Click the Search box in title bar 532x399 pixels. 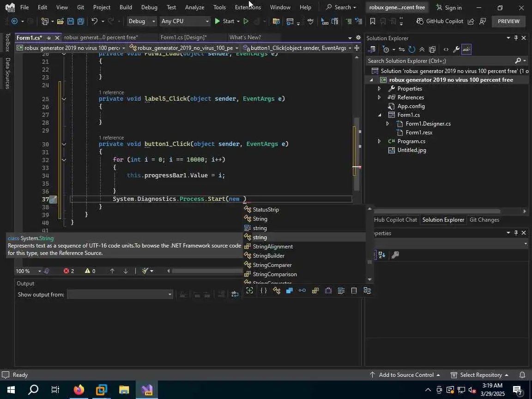pos(341,7)
